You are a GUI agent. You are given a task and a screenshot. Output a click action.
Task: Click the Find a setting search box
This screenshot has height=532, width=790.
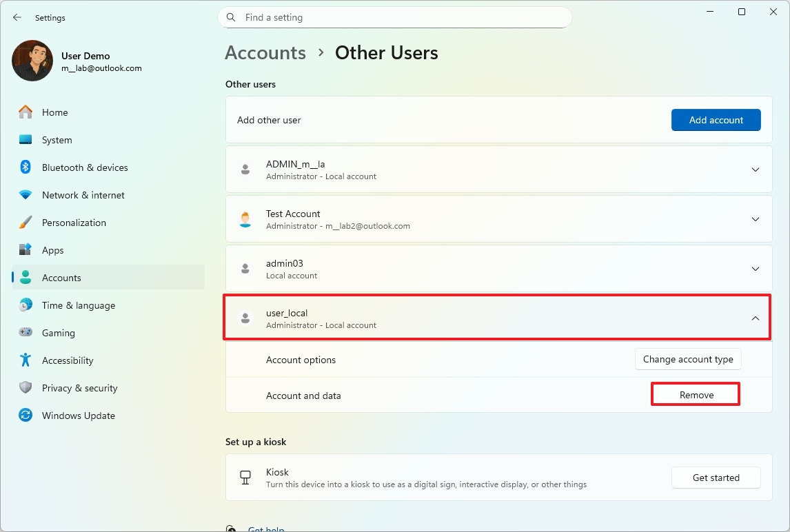(400, 17)
